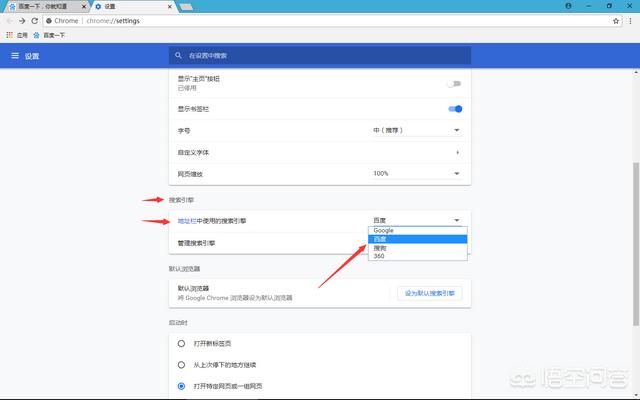Open the 百度一下 bookmark

49,35
